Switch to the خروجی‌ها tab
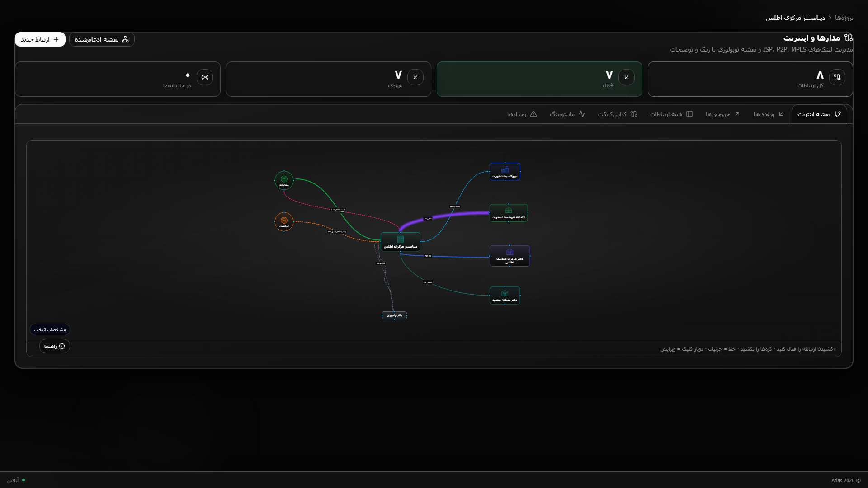 point(722,114)
